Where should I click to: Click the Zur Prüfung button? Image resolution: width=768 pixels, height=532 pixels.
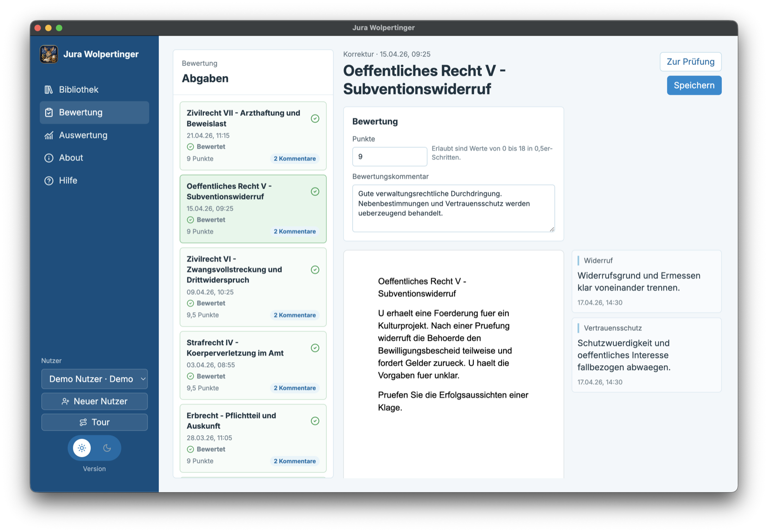tap(690, 62)
